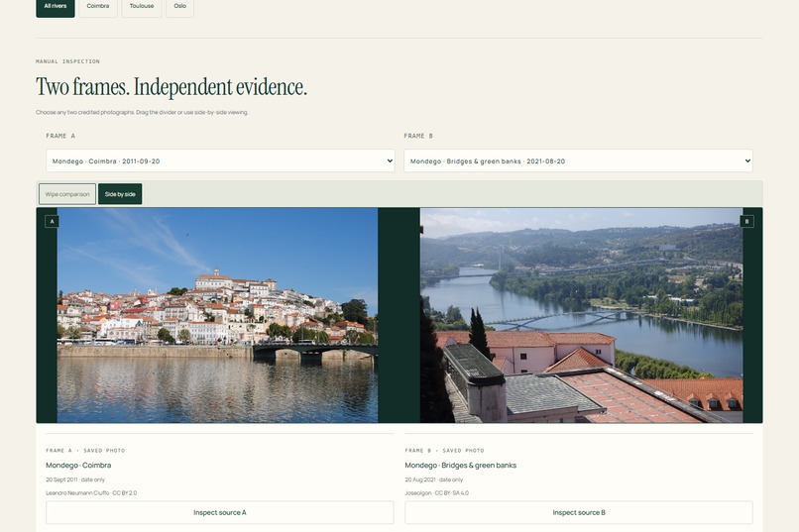This screenshot has height=532, width=799.
Task: Switch to the Toulouse filter tab
Action: [x=142, y=7]
